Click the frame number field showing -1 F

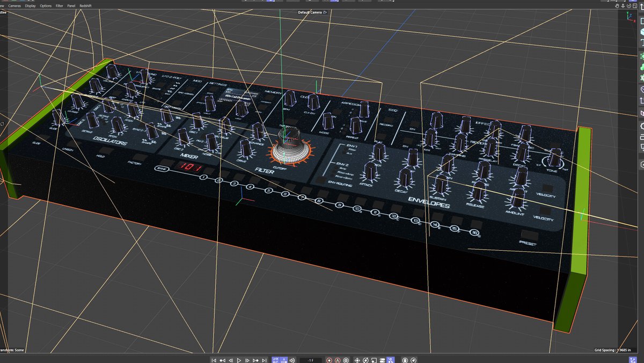[310, 360]
